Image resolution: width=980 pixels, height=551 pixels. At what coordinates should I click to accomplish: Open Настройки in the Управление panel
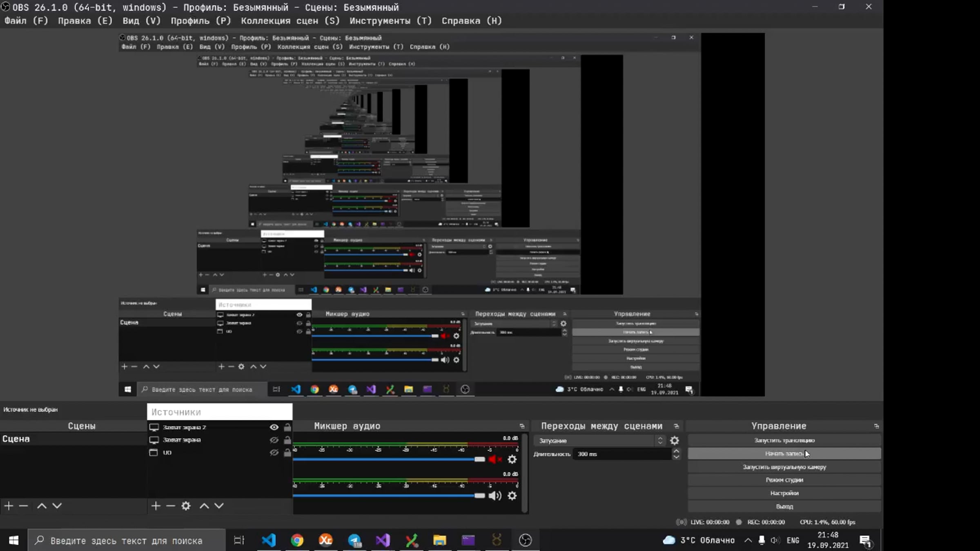tap(784, 493)
